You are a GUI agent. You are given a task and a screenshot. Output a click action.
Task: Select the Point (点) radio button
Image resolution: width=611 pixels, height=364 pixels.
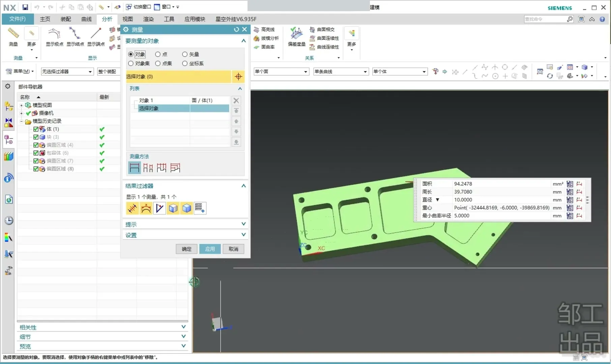[x=158, y=54]
